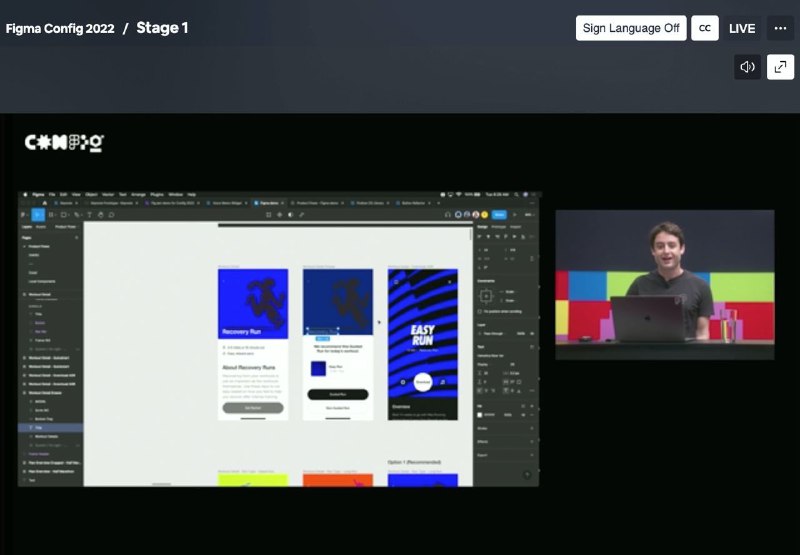
Task: Open type details three-dot icon
Action: tap(532, 391)
